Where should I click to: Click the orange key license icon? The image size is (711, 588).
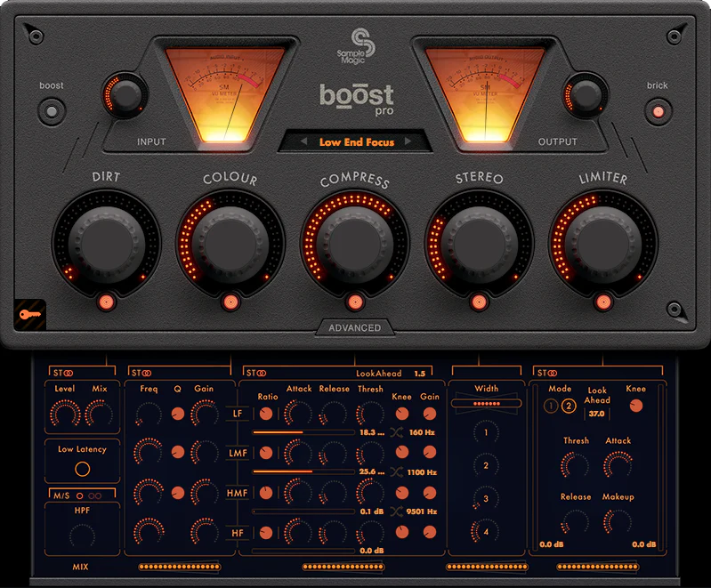(30, 315)
